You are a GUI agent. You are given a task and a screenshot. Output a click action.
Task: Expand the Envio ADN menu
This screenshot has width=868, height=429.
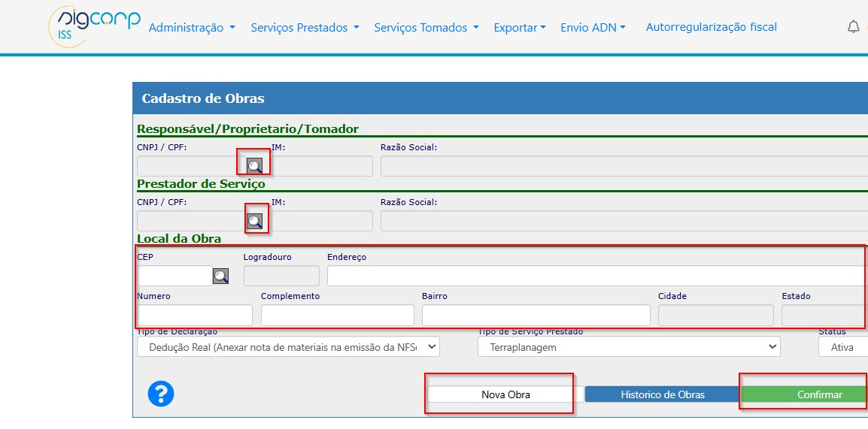tap(593, 28)
